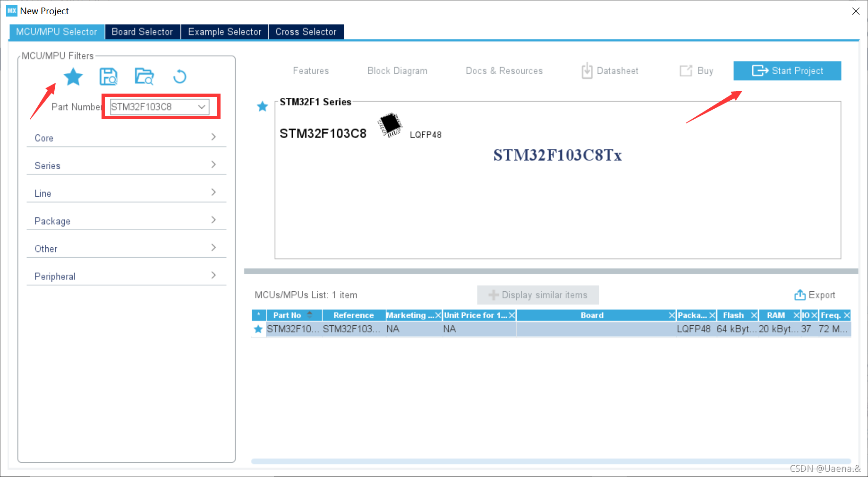Click the Start Project button
868x477 pixels.
[x=787, y=71]
